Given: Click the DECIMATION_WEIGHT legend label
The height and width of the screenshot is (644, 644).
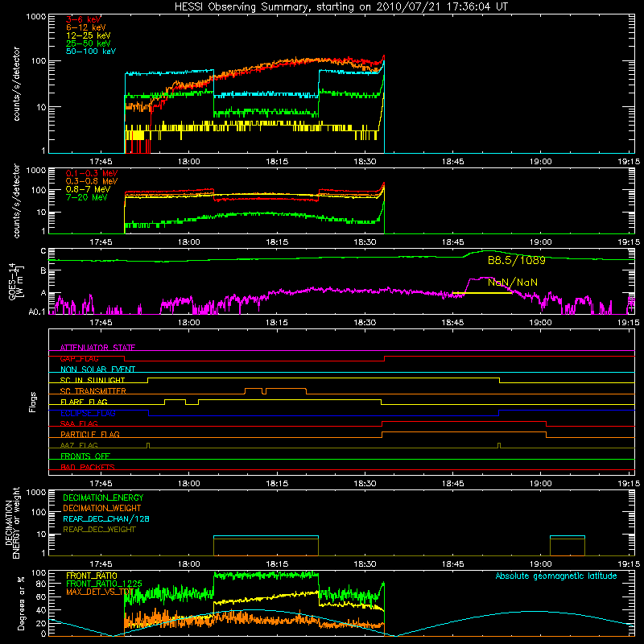Looking at the screenshot, I should pos(102,508).
